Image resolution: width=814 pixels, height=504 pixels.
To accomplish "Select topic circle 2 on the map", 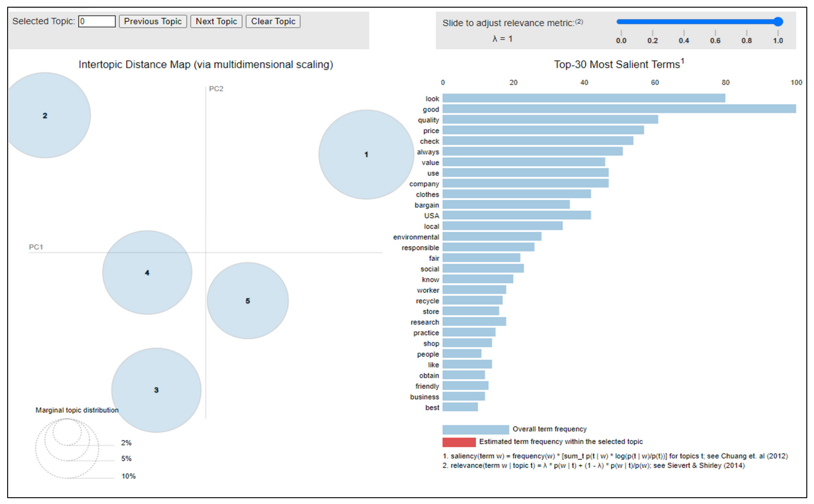I will click(45, 115).
